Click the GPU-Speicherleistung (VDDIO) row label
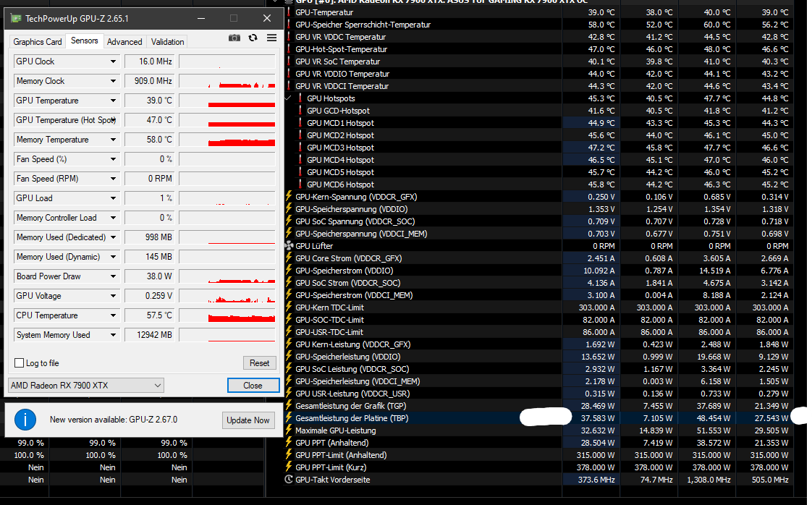Image resolution: width=812 pixels, height=505 pixels. tap(347, 357)
